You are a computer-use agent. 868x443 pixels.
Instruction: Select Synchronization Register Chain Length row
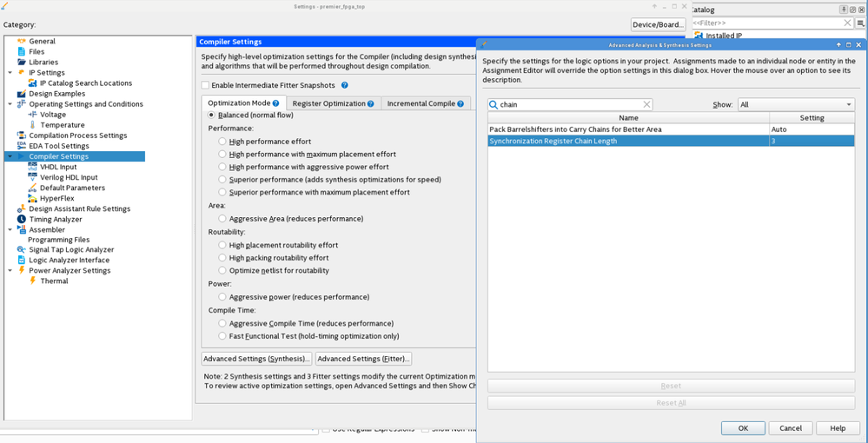coord(671,142)
